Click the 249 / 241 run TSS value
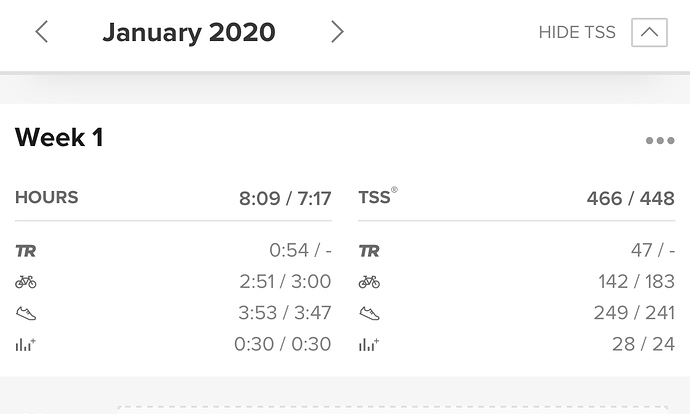Screen dimensions: 690x414 634,313
